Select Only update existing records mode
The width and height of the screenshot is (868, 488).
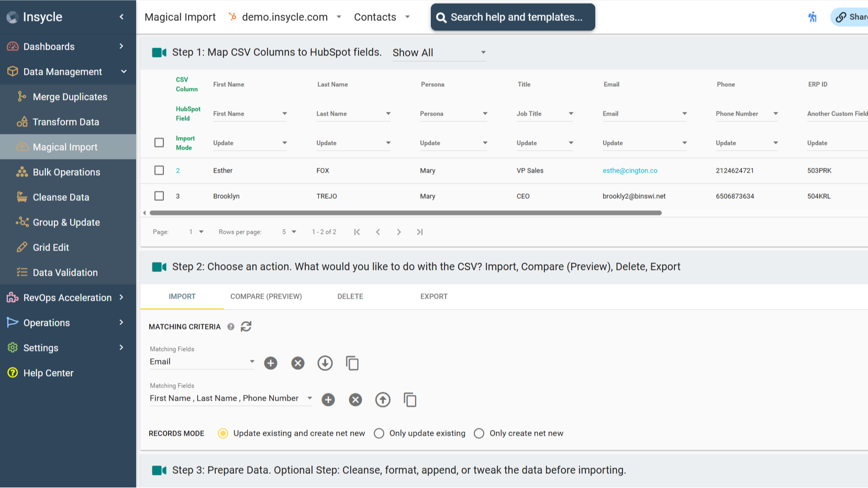pyautogui.click(x=379, y=433)
